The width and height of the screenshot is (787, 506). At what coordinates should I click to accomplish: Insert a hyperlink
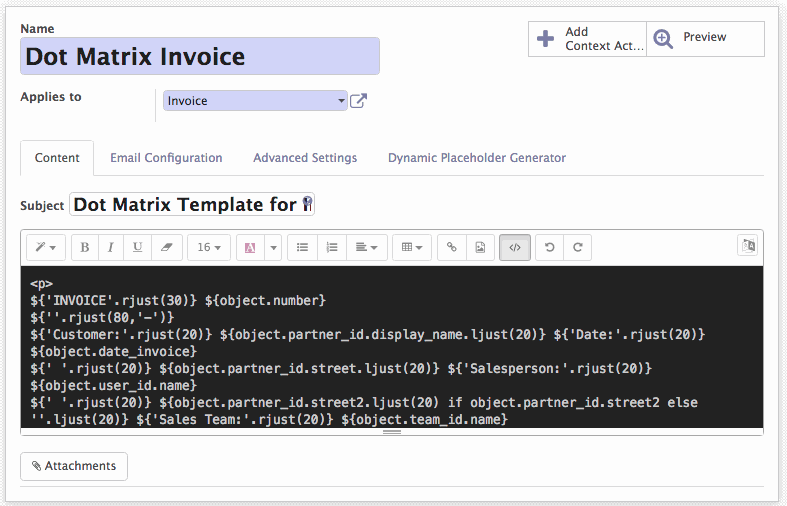coord(452,247)
